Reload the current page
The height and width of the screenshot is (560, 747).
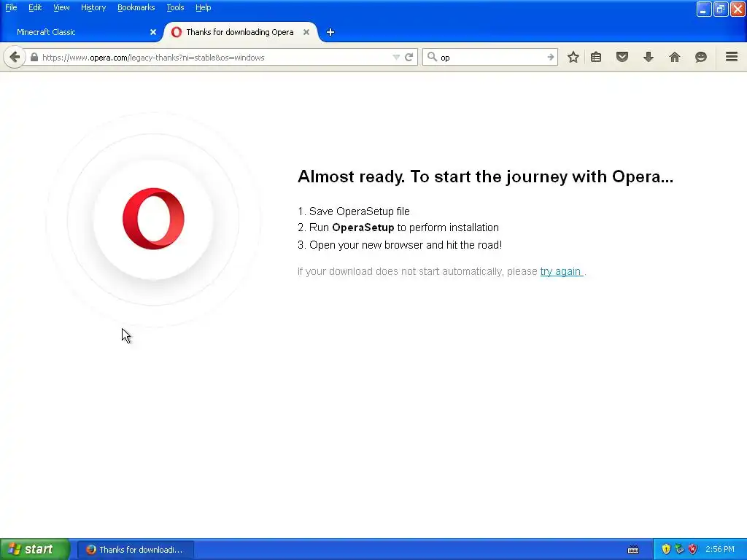click(409, 57)
